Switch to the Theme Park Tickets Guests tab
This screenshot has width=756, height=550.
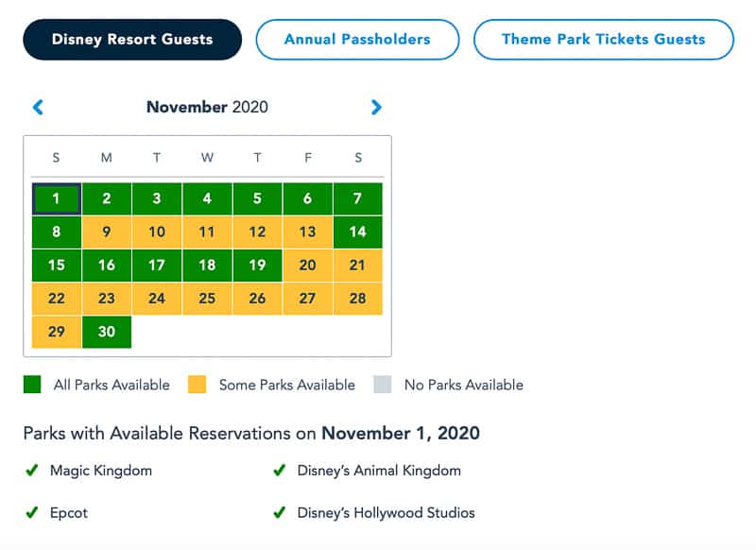coord(603,39)
